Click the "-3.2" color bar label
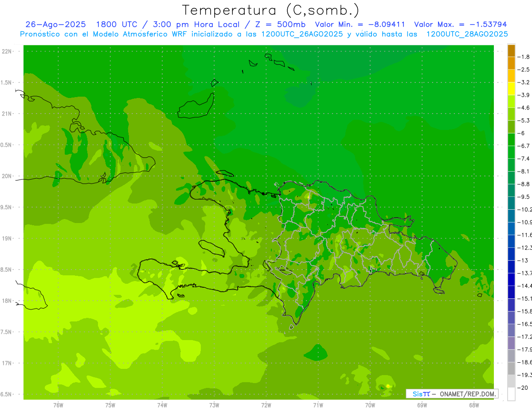This screenshot has width=532, height=411. tap(524, 82)
